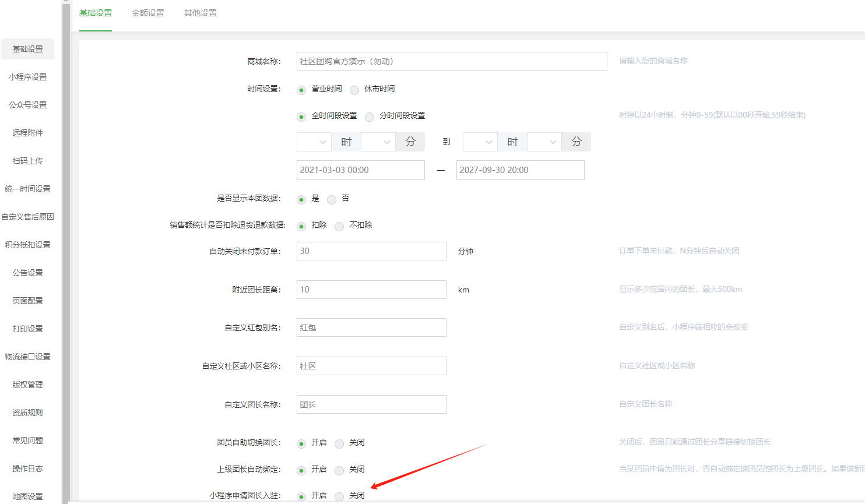Open the start minute dropdown

(378, 142)
